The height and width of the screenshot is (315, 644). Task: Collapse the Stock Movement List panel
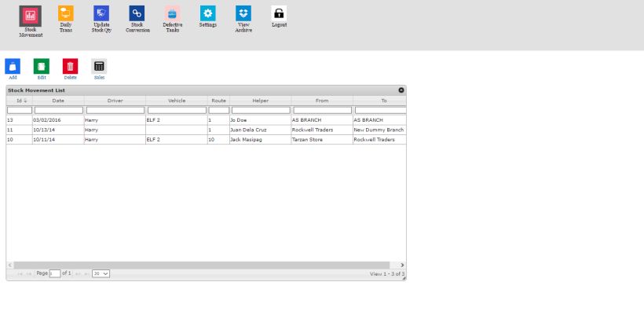coord(401,90)
